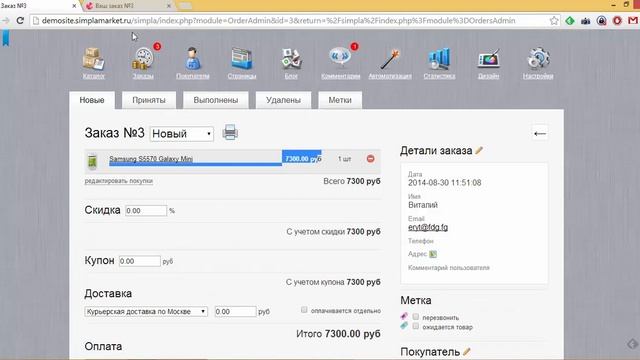This screenshot has height=360, width=640.
Task: Click the teal tag next to ожидается товар
Action: click(404, 325)
